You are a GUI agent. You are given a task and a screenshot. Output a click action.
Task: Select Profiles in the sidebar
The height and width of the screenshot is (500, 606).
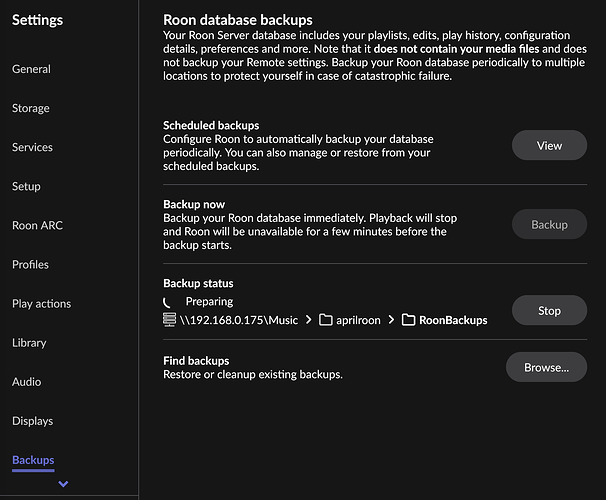tap(30, 265)
